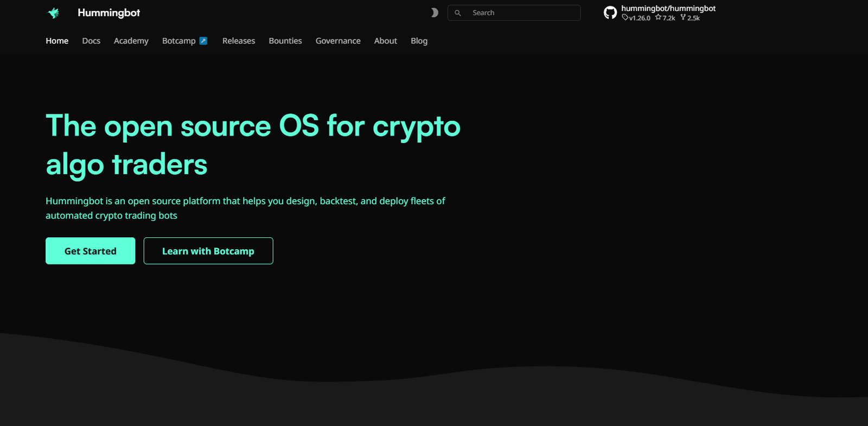Screen dimensions: 868x426
Task: Click the v1.26.0 version tag
Action: pos(636,18)
